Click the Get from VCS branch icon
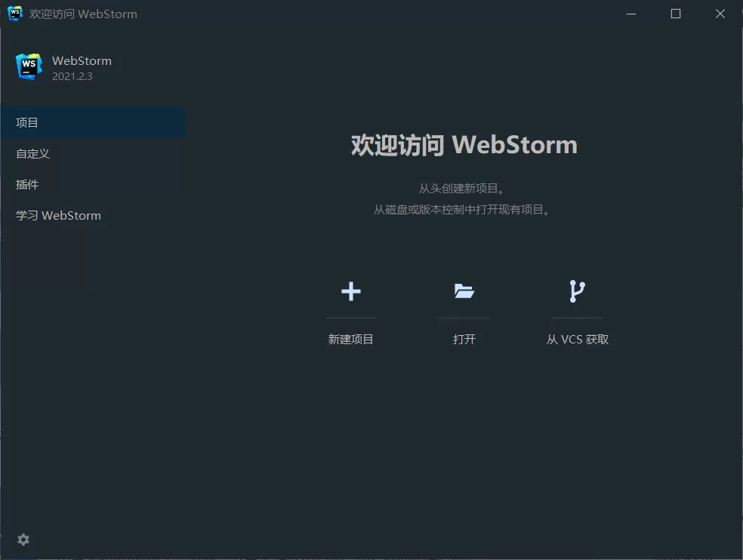 (577, 292)
